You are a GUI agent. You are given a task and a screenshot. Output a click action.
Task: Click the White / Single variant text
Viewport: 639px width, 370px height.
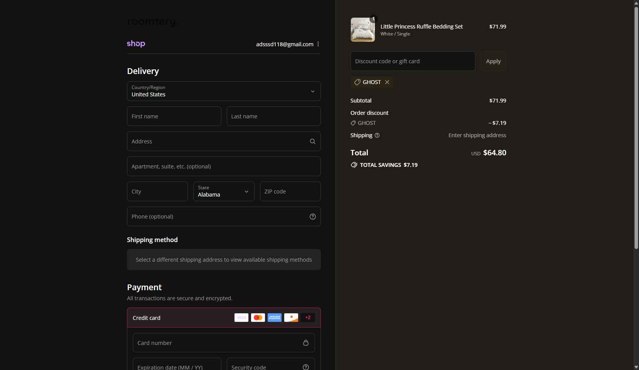[395, 34]
